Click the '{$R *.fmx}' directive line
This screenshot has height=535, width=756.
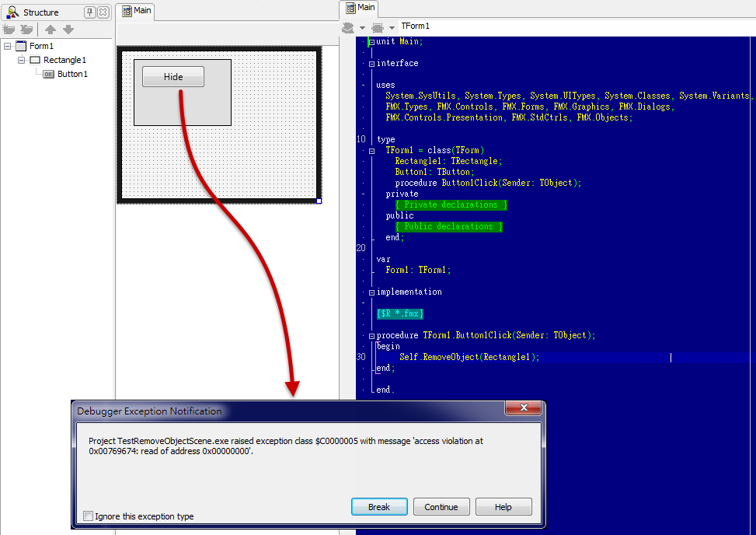[x=400, y=313]
